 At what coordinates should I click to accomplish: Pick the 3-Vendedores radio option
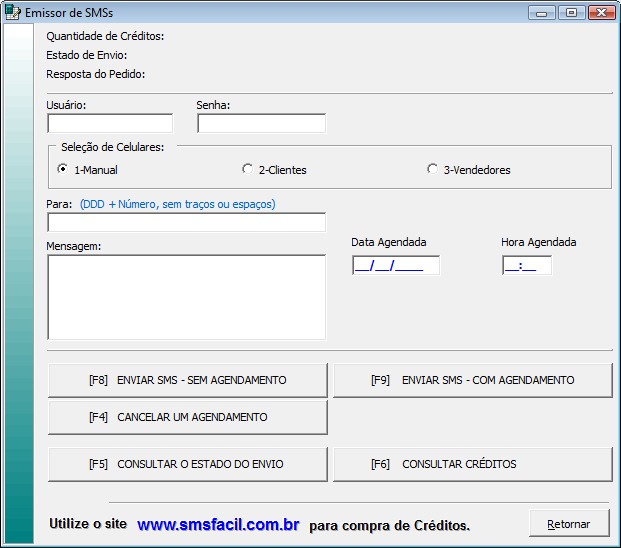coord(433,169)
